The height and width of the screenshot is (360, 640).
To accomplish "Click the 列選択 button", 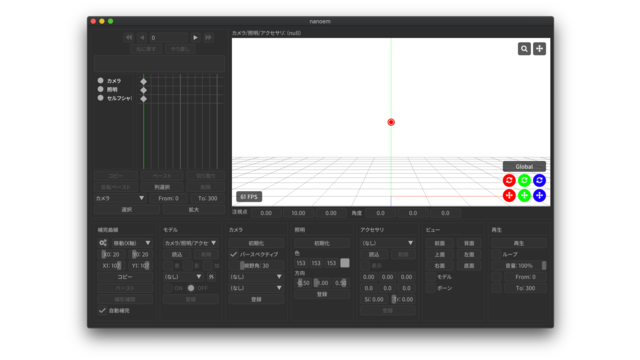I will [x=162, y=187].
